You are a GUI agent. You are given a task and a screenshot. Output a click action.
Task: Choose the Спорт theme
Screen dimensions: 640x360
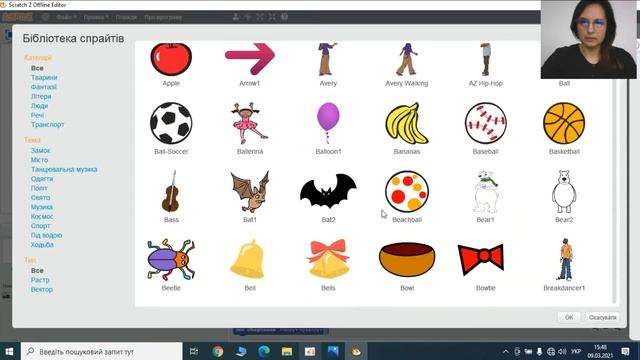click(x=40, y=226)
